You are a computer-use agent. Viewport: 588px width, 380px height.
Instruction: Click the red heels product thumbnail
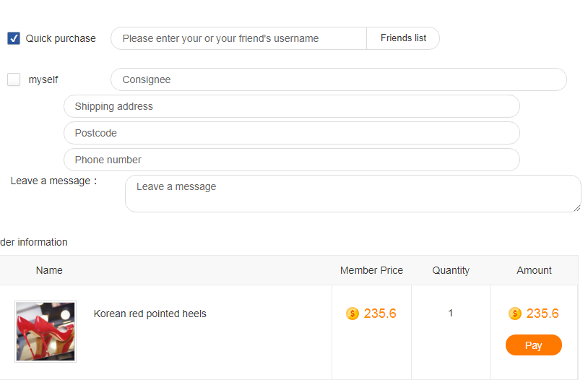coord(46,332)
